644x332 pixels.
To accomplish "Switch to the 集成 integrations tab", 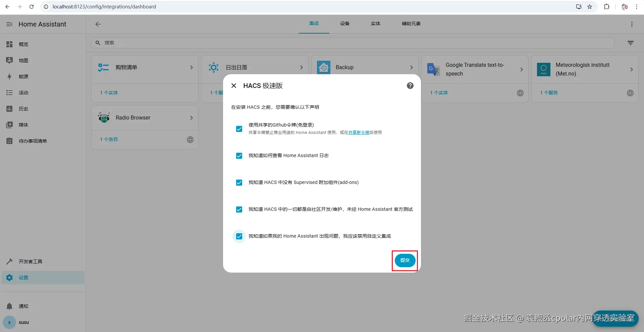I will point(314,23).
